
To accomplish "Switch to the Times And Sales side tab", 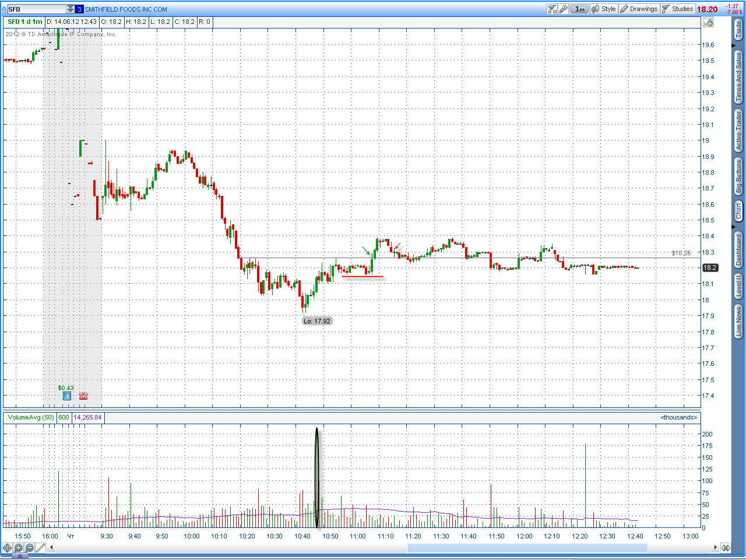I will click(738, 77).
